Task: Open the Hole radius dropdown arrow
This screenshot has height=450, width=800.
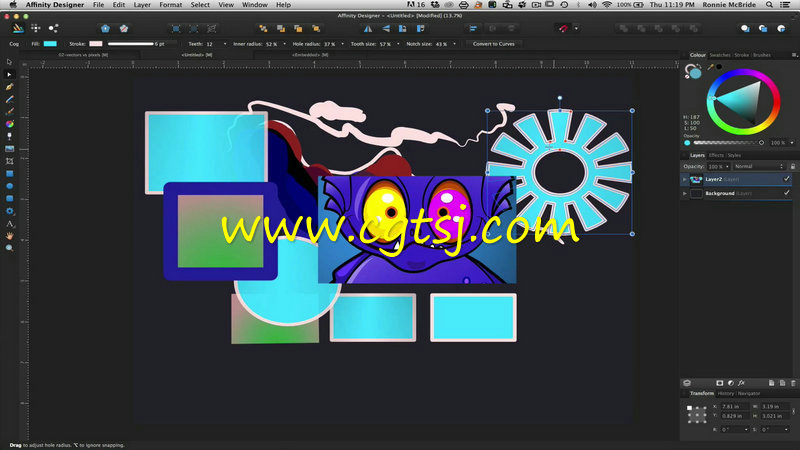Action: 342,44
